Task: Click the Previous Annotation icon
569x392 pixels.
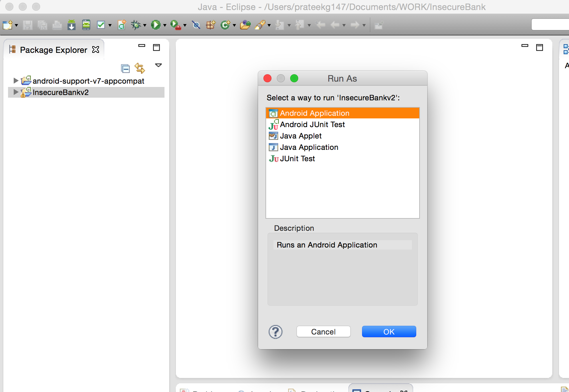Action: click(x=300, y=25)
